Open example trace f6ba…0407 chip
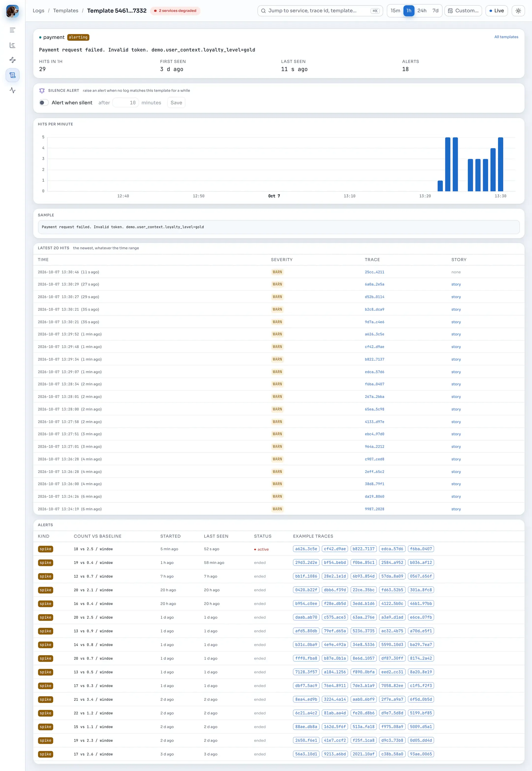Viewport: 532px width, 771px height. pos(421,548)
